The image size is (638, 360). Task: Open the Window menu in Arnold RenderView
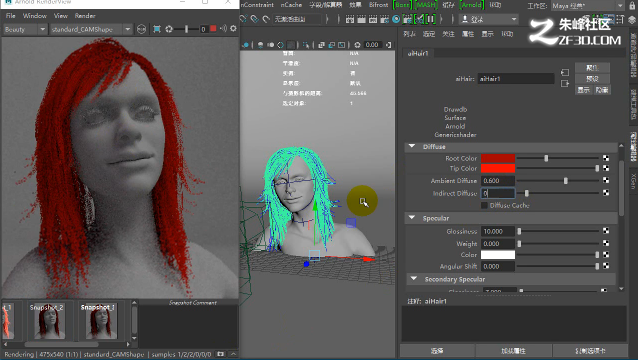click(35, 16)
